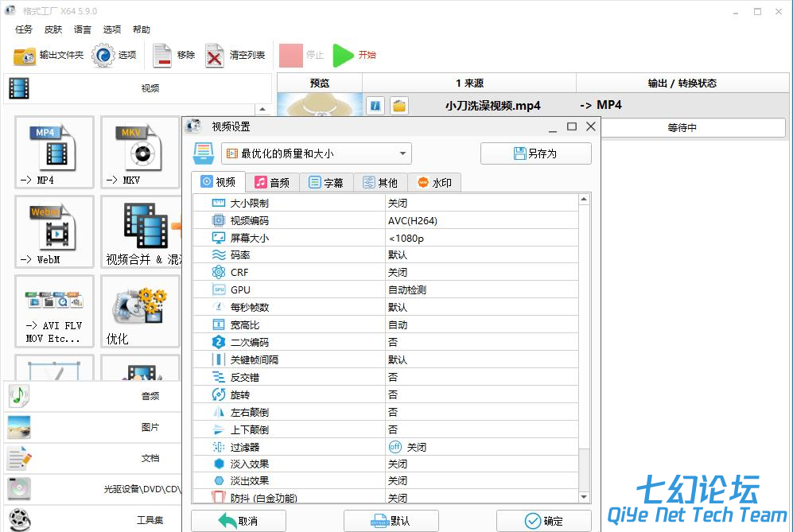Select the 反交错 row
Screen dimensions: 793x532
pyautogui.click(x=386, y=377)
